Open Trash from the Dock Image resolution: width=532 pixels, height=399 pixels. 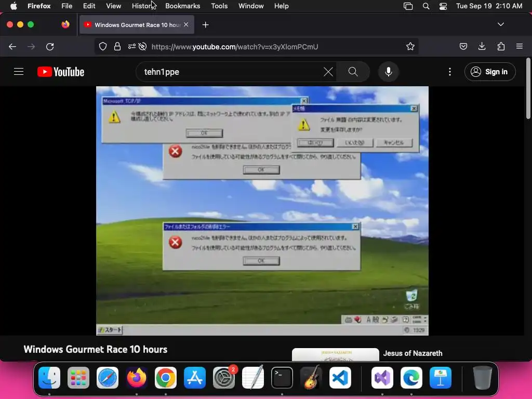(482, 378)
